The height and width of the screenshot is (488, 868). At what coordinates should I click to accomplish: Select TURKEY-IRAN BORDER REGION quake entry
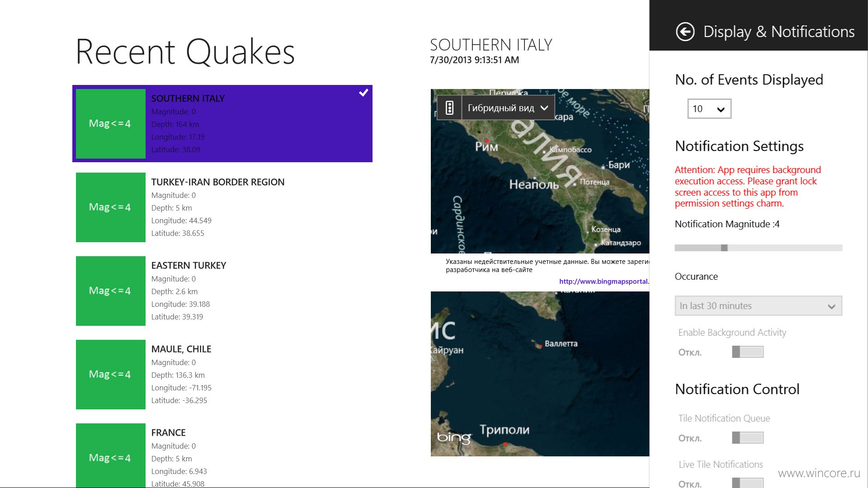(x=222, y=207)
